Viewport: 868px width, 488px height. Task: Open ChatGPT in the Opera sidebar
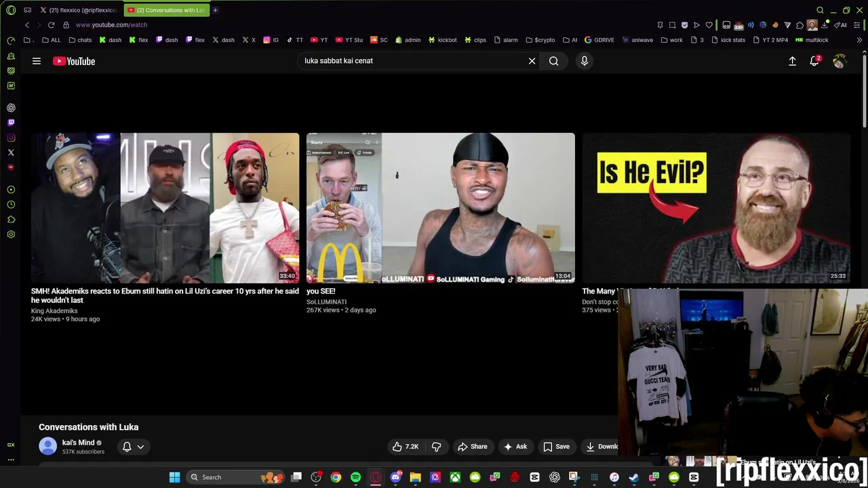click(11, 108)
